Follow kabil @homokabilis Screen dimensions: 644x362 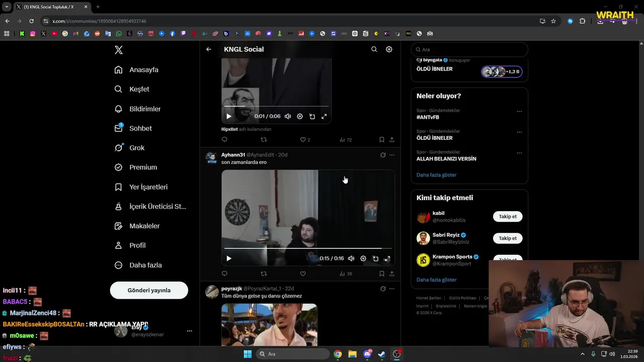tap(508, 217)
